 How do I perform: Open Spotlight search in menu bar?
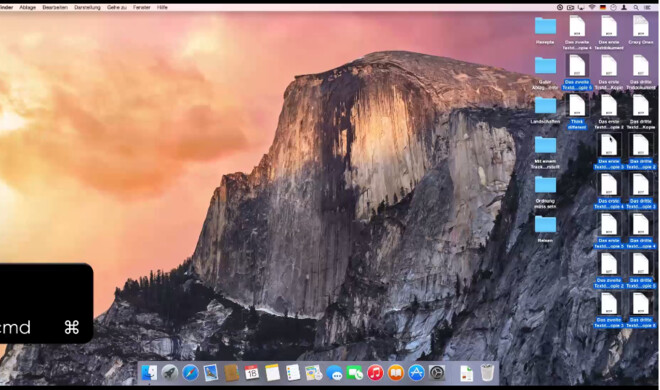click(x=636, y=7)
